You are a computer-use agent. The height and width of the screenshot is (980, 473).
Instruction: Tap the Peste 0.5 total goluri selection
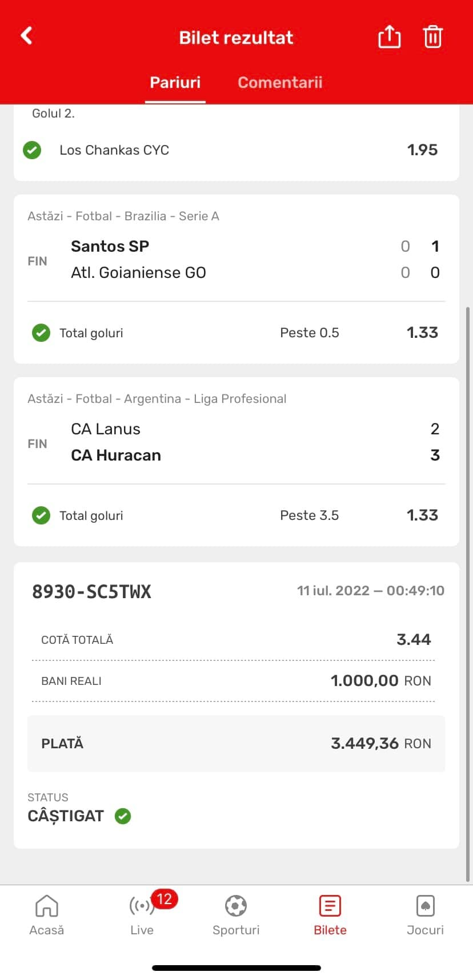click(x=309, y=333)
